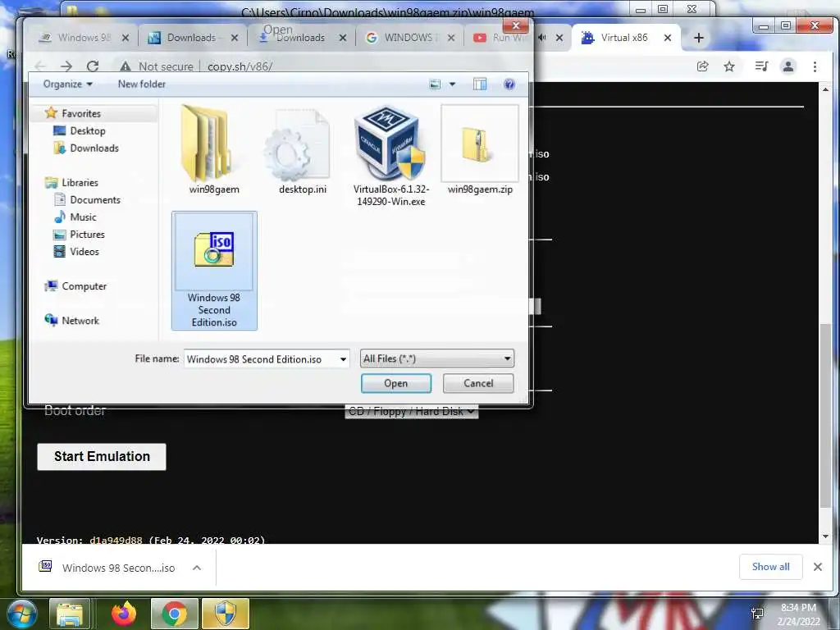Select the VirtualBox-6.1.32 installer icon
Viewport: 840px width, 630px height.
[390, 143]
